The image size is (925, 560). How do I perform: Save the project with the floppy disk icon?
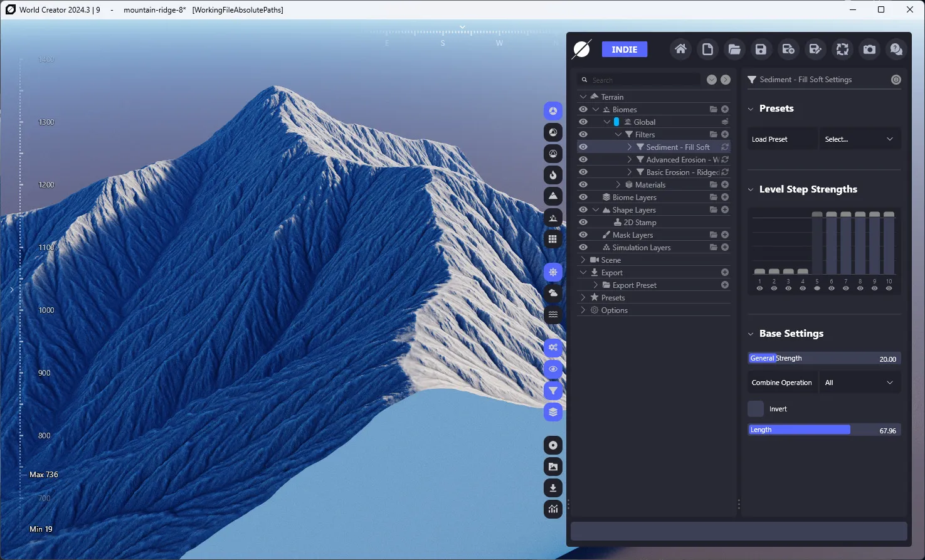[x=761, y=50]
